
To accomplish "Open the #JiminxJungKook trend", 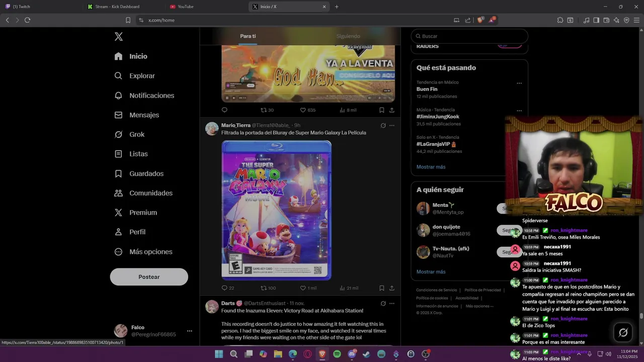I will tap(438, 117).
